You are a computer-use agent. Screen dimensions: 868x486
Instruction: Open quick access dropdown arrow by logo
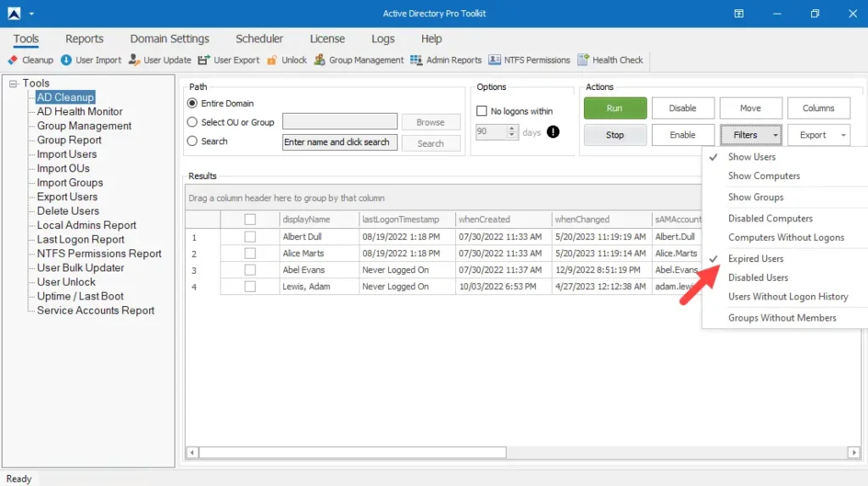point(31,14)
